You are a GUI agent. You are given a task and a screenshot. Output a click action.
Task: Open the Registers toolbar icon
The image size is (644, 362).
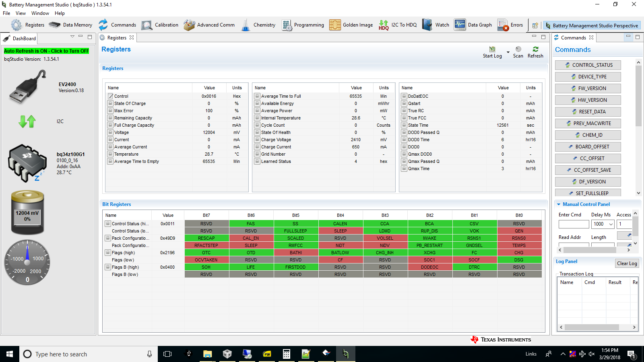click(x=17, y=25)
